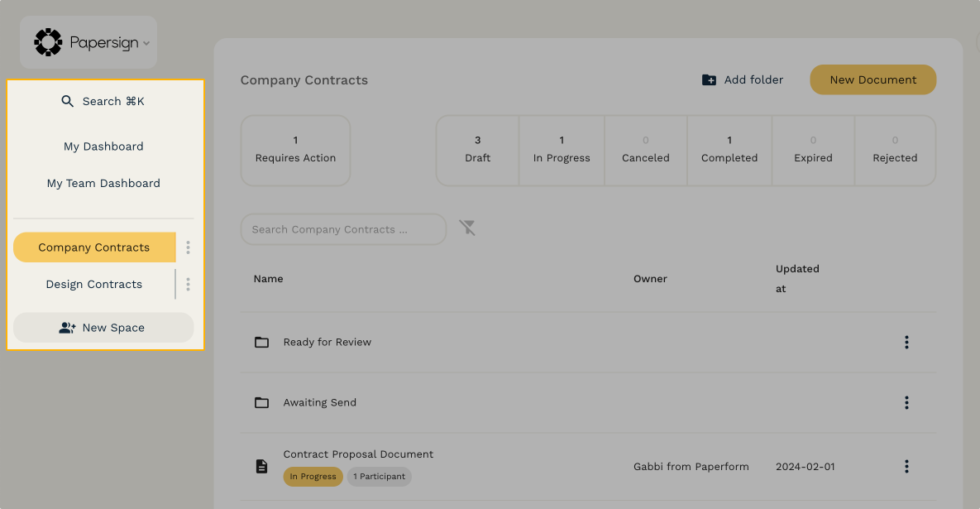The width and height of the screenshot is (980, 509).
Task: Open My Dashboard
Action: [x=103, y=146]
